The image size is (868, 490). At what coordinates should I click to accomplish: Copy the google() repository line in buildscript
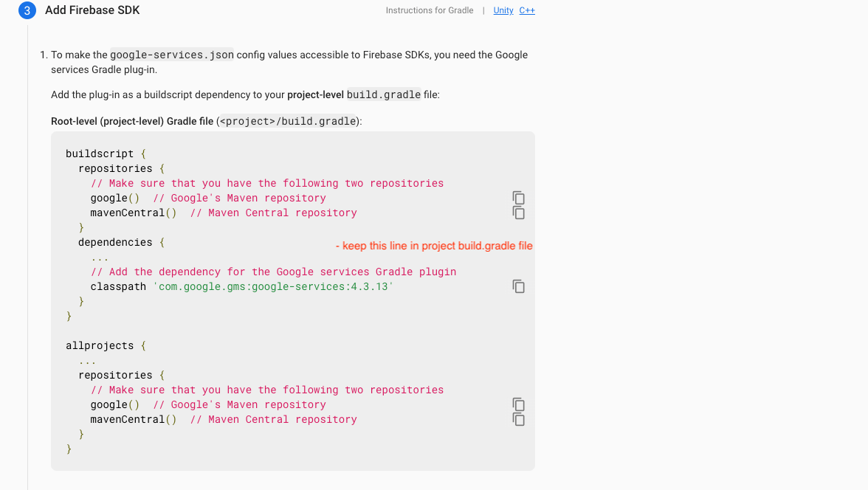tap(519, 198)
